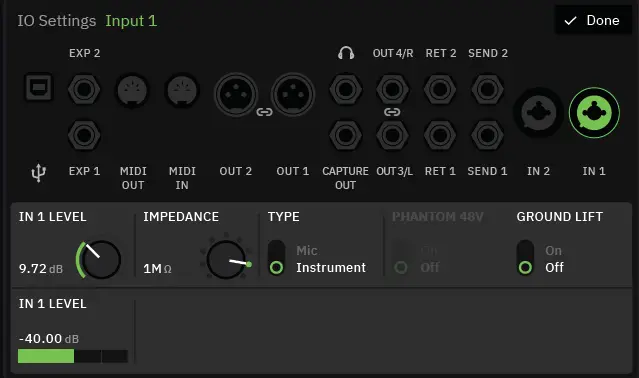The width and height of the screenshot is (639, 378).
Task: Select the Mic type label
Action: point(307,251)
